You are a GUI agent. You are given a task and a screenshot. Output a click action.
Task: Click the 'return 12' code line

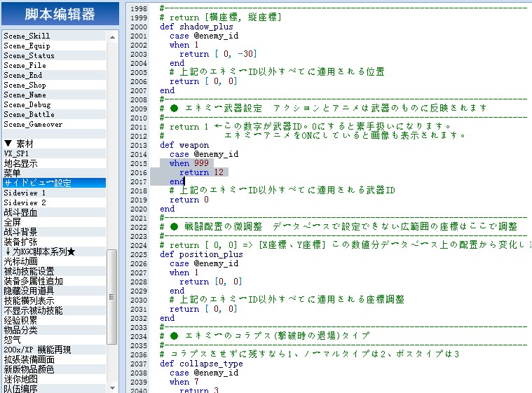click(x=201, y=172)
